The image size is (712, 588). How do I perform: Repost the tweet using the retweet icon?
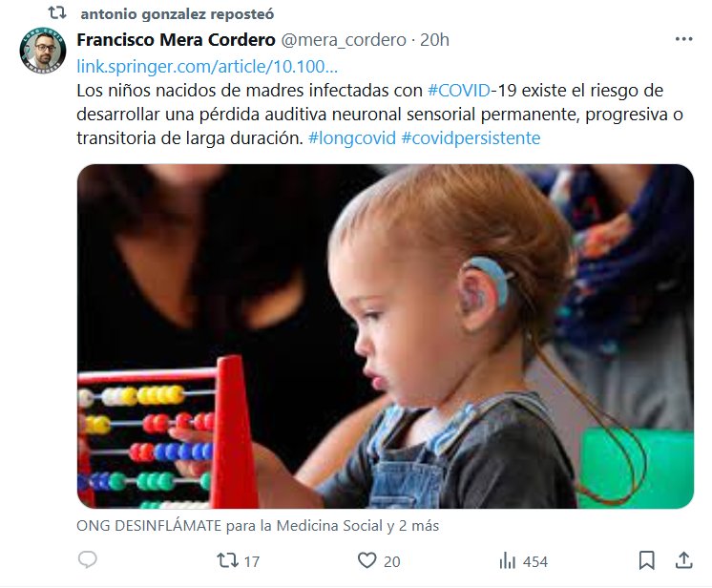tap(227, 560)
